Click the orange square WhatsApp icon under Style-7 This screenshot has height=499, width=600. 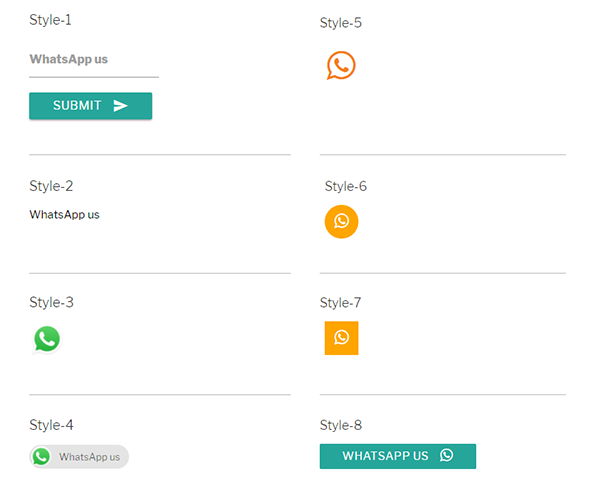point(341,338)
